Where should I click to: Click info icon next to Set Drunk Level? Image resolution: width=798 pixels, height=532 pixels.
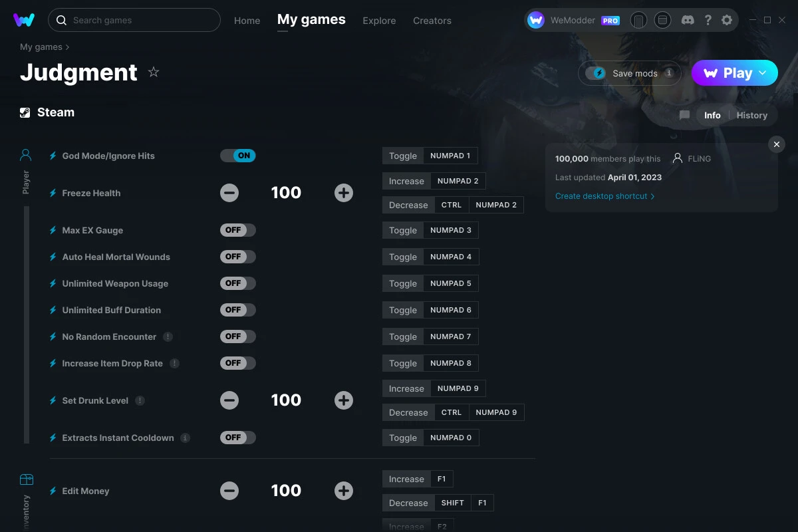(x=140, y=400)
